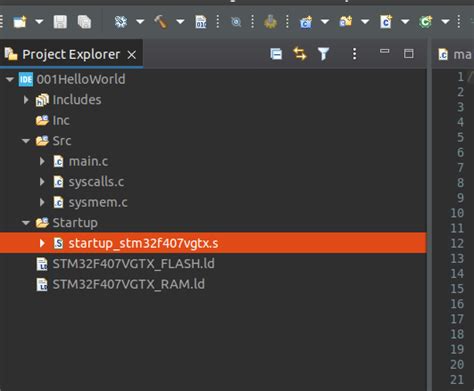Expand the Includes node
The image size is (474, 391).
pyautogui.click(x=26, y=100)
